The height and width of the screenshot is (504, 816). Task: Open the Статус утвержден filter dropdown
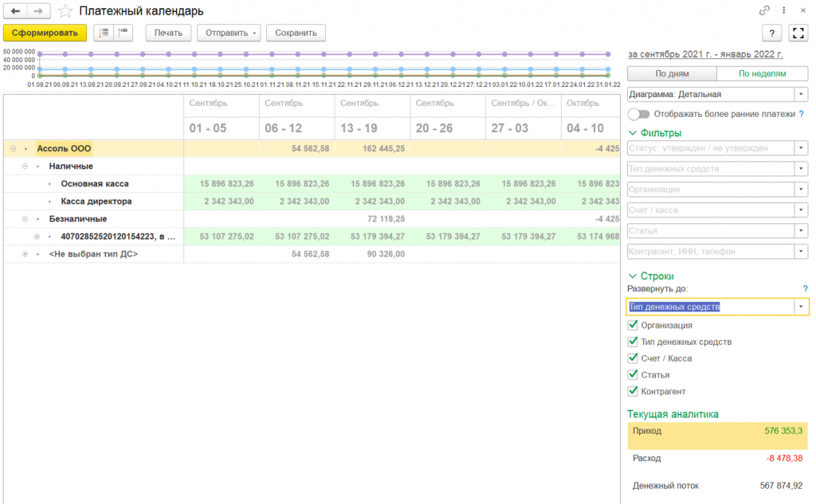(x=801, y=148)
